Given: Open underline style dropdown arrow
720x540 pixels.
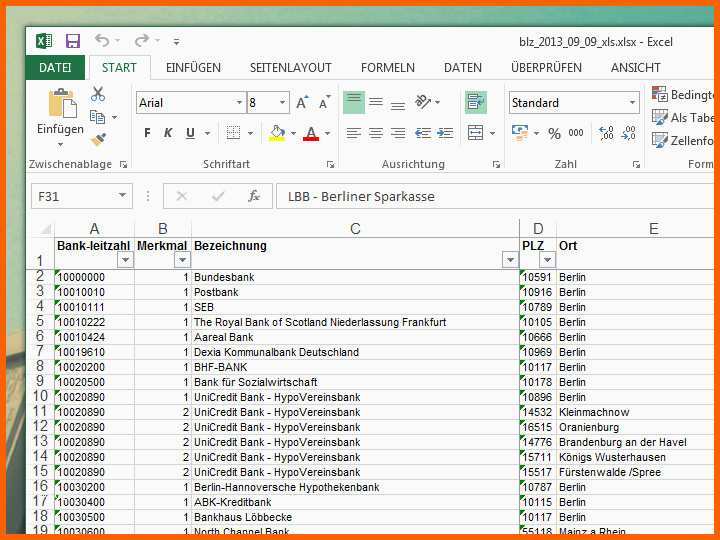Looking at the screenshot, I should (207, 134).
